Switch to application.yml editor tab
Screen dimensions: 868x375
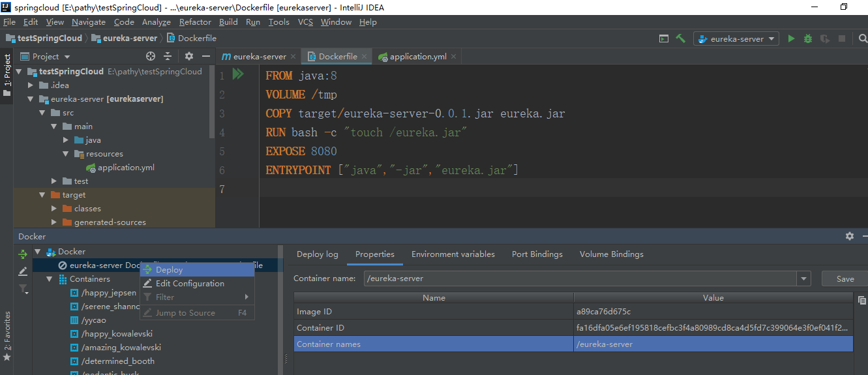coord(417,57)
